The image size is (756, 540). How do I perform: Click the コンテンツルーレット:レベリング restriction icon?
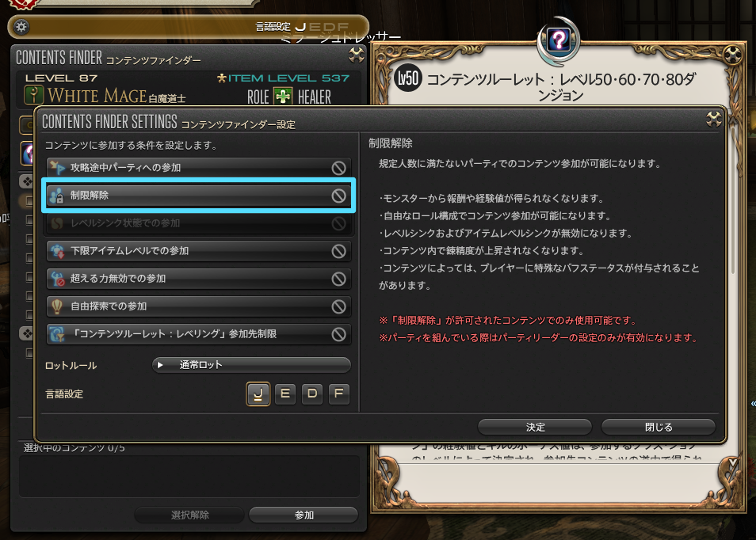click(57, 334)
